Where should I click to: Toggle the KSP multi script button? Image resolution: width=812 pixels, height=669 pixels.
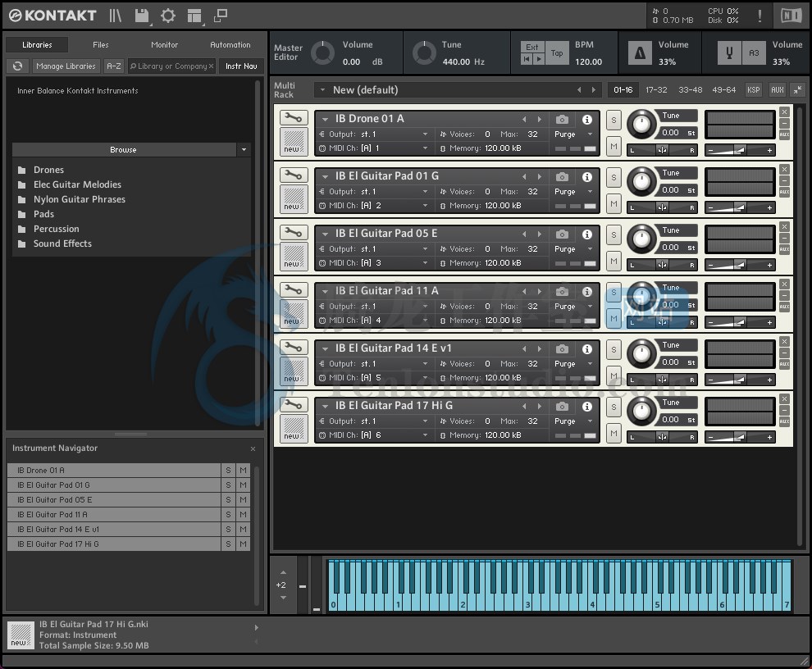click(754, 89)
